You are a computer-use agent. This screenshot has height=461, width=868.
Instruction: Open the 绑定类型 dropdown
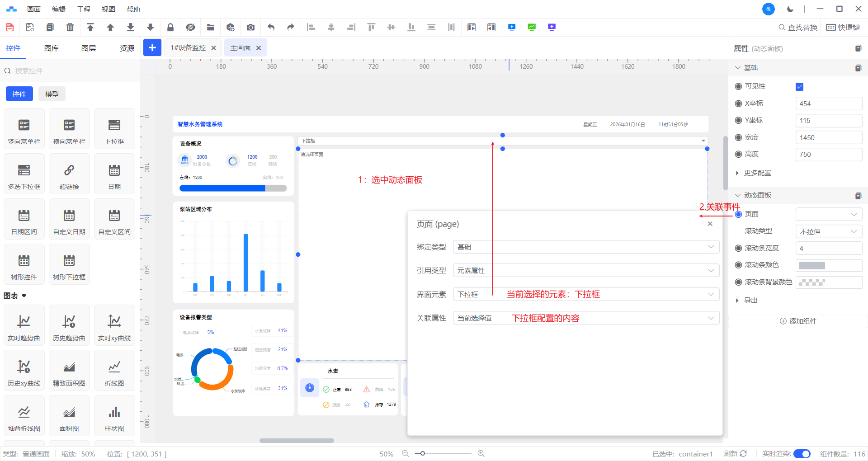[x=585, y=247]
